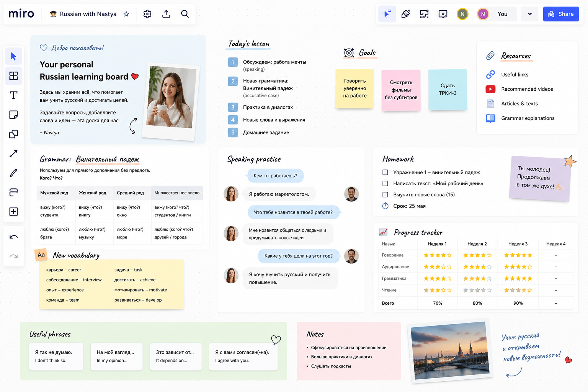Check the Написать текст homework checkbox
588x392 pixels.
[385, 184]
